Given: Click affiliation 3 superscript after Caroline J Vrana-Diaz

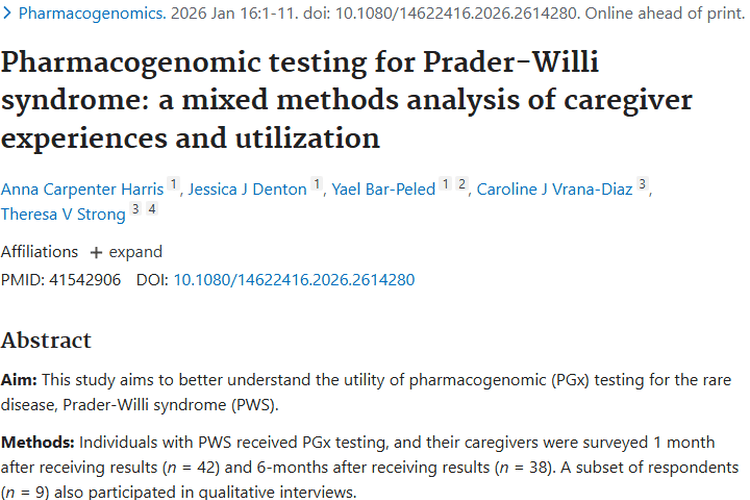Looking at the screenshot, I should tap(643, 185).
